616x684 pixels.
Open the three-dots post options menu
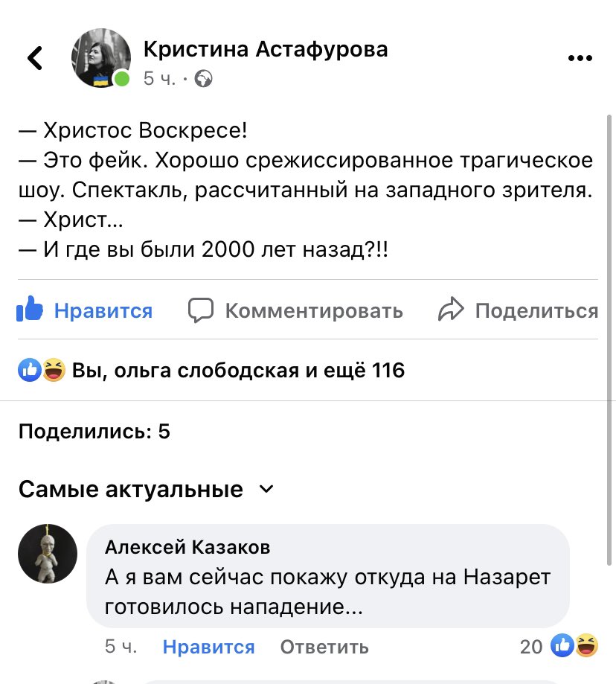(580, 59)
